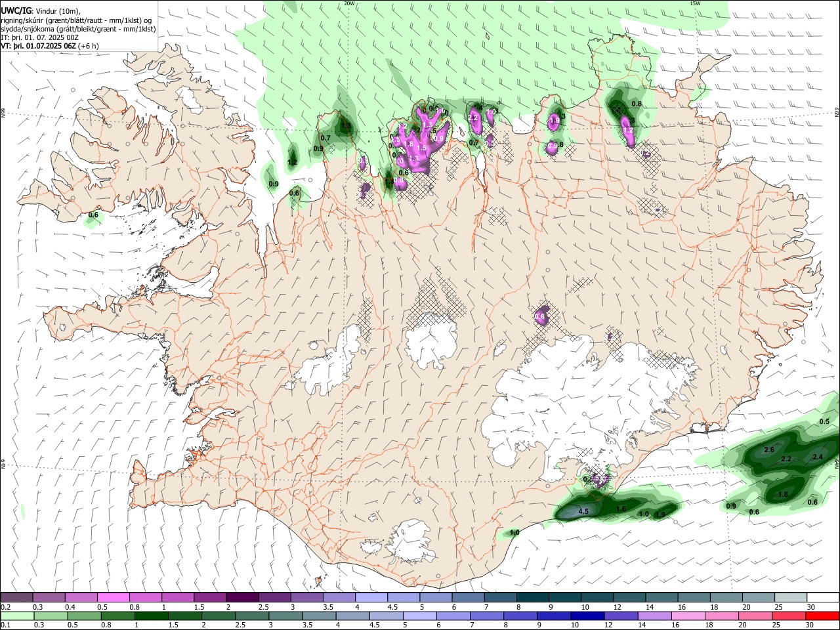
Task: Click the 15W longitude label
Action: [694, 3]
